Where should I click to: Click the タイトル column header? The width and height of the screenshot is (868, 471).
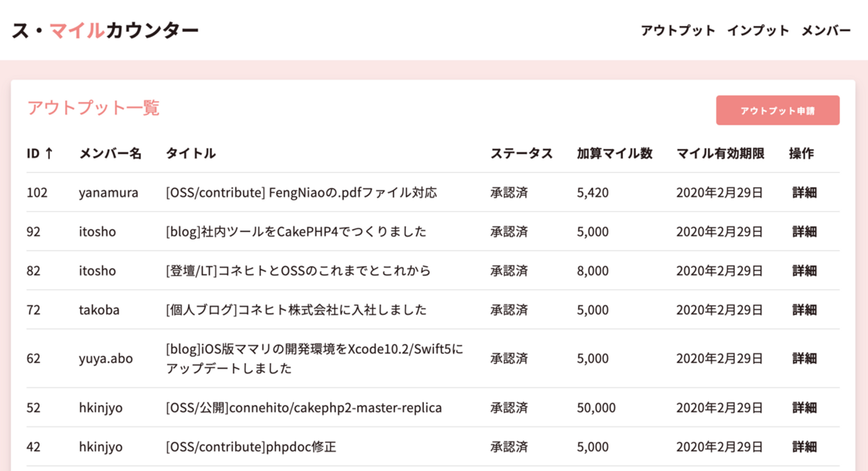point(190,154)
